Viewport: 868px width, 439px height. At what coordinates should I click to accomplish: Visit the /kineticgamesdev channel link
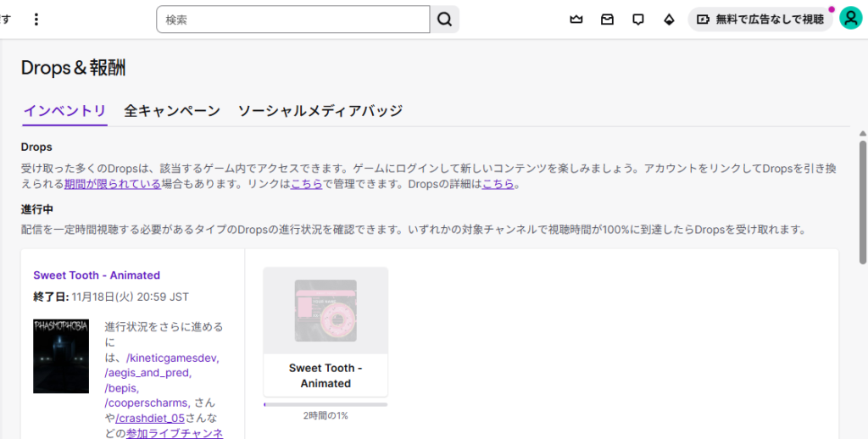(x=172, y=358)
